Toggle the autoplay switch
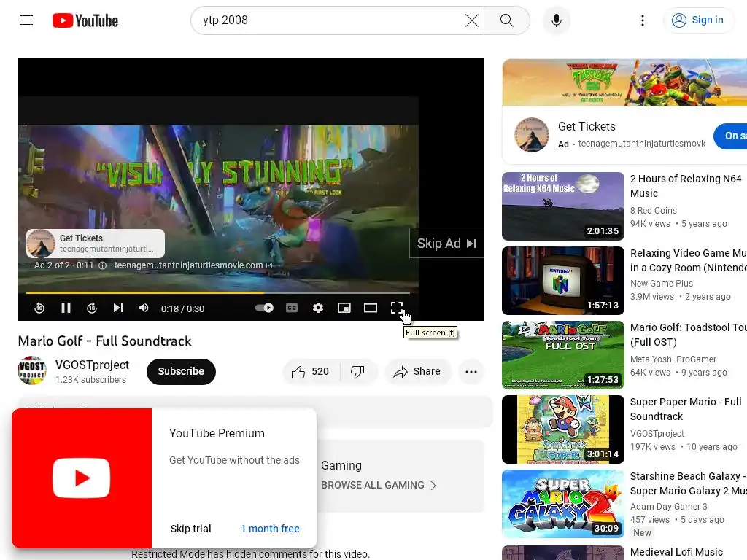This screenshot has height=560, width=747. (x=264, y=308)
